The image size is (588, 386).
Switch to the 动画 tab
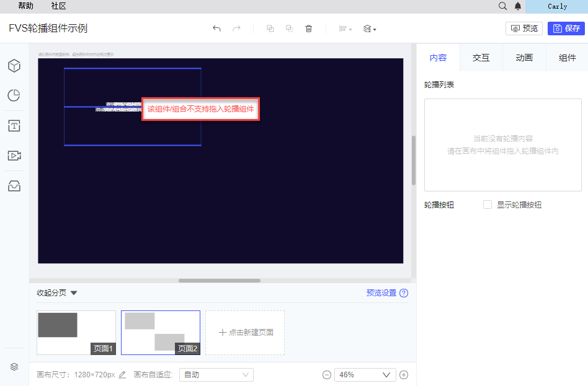524,58
